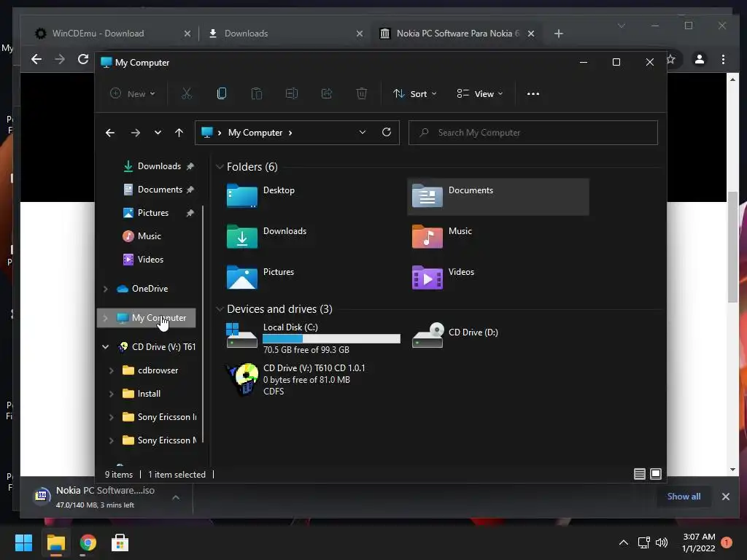Collapse CD Drive (V:) tree node
Image resolution: width=747 pixels, height=560 pixels.
(105, 346)
